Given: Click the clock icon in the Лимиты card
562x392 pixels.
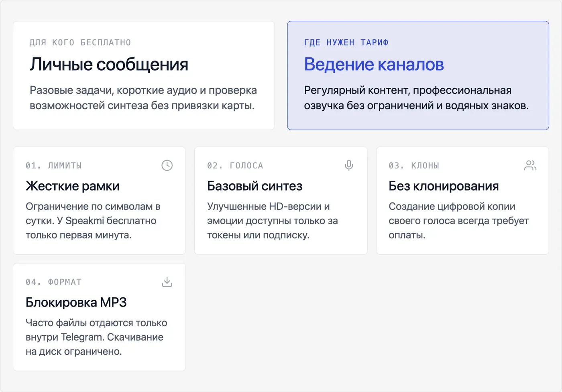Looking at the screenshot, I should 167,165.
